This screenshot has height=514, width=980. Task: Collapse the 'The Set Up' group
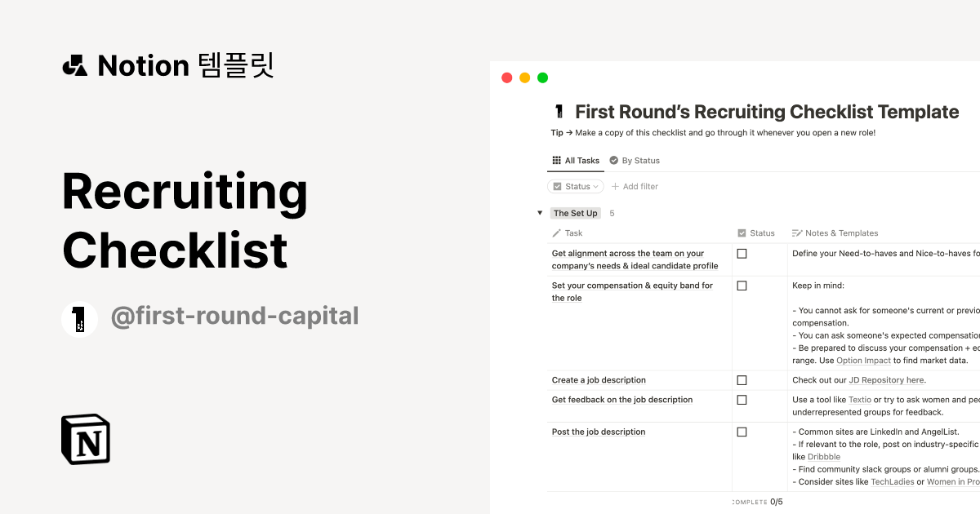coord(540,213)
